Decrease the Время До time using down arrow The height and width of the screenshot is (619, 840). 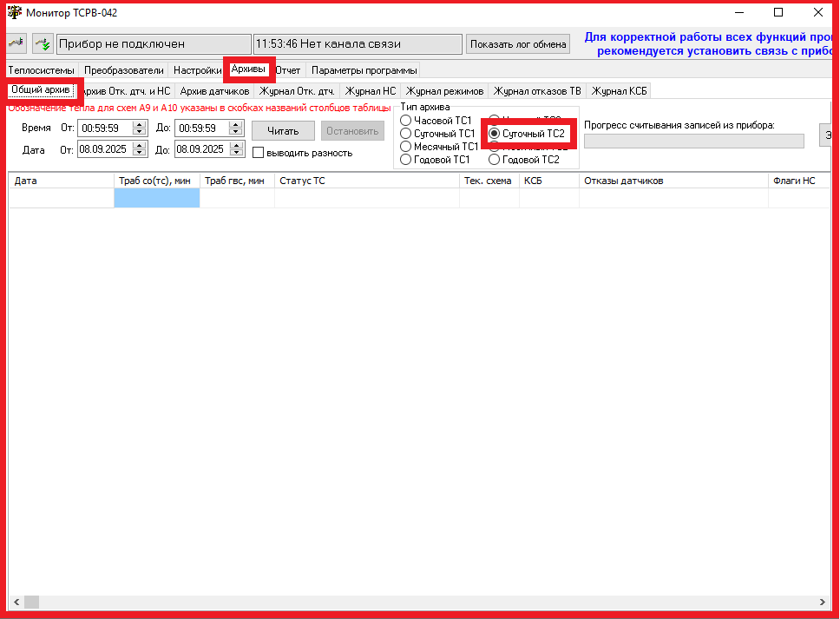pos(237,132)
